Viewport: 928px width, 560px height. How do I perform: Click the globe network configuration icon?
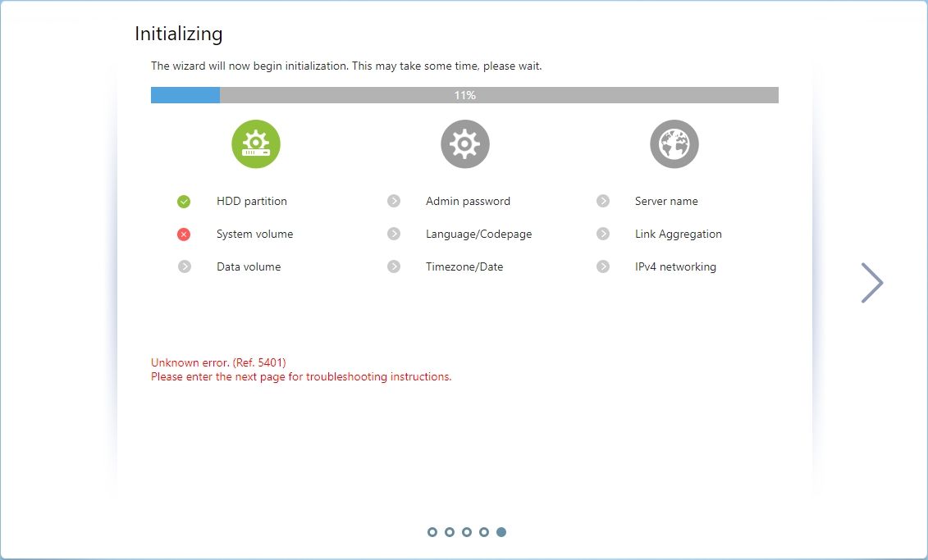[674, 143]
